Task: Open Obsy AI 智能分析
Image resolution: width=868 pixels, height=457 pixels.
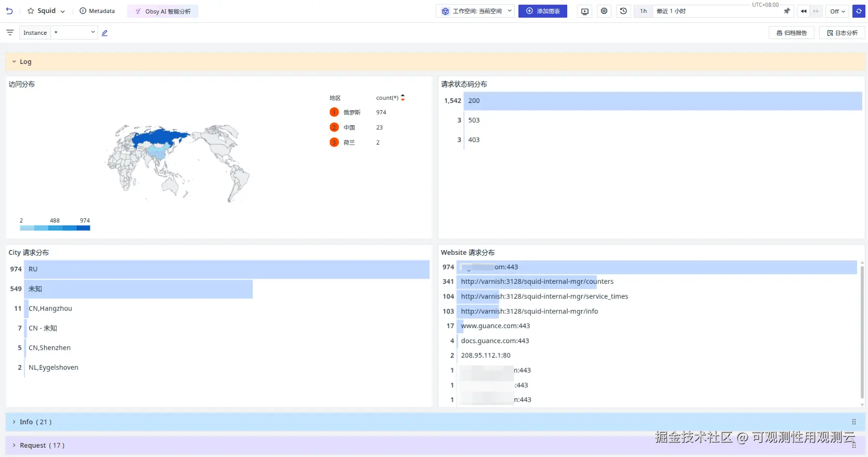Action: (163, 11)
